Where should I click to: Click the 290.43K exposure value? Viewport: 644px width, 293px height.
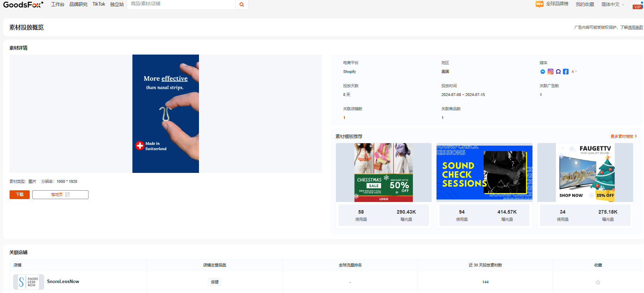click(406, 212)
